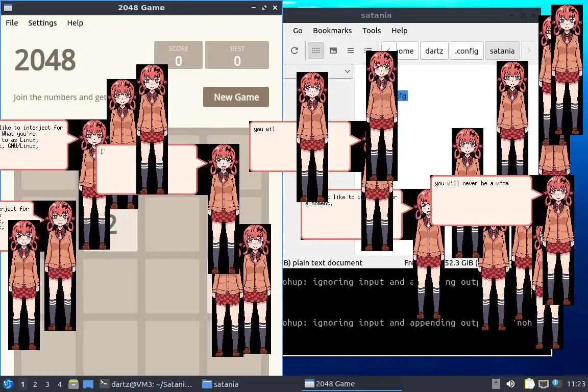
Task: Click the satania window title bar
Action: [376, 15]
